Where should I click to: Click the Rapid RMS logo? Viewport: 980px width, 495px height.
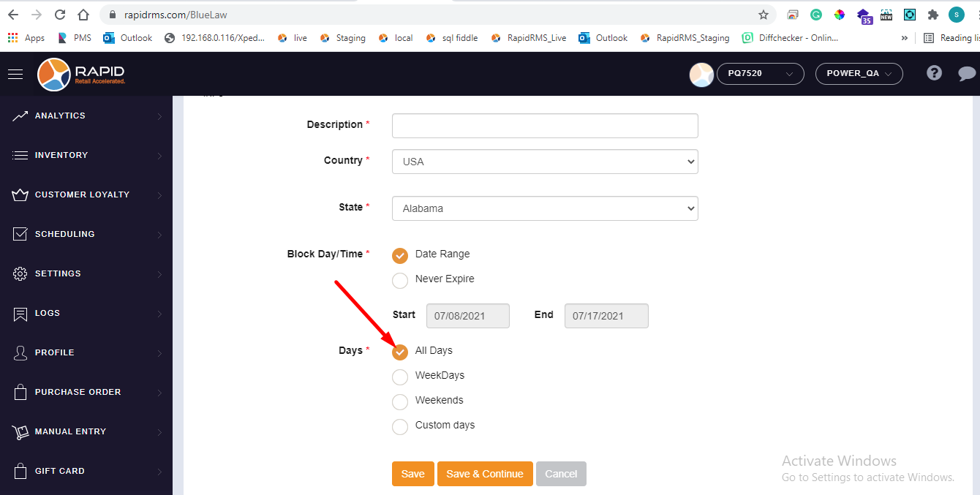82,74
